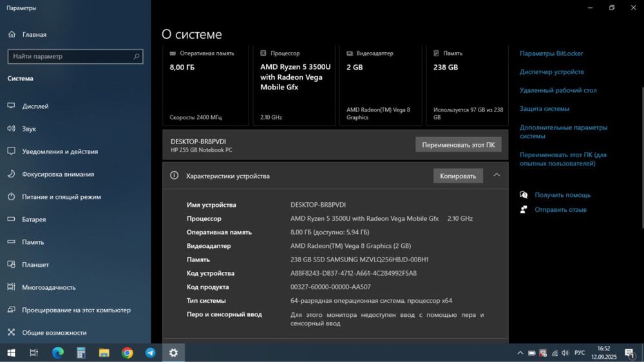Open Task View on taskbar
The width and height of the screenshot is (644, 362).
[x=33, y=352]
